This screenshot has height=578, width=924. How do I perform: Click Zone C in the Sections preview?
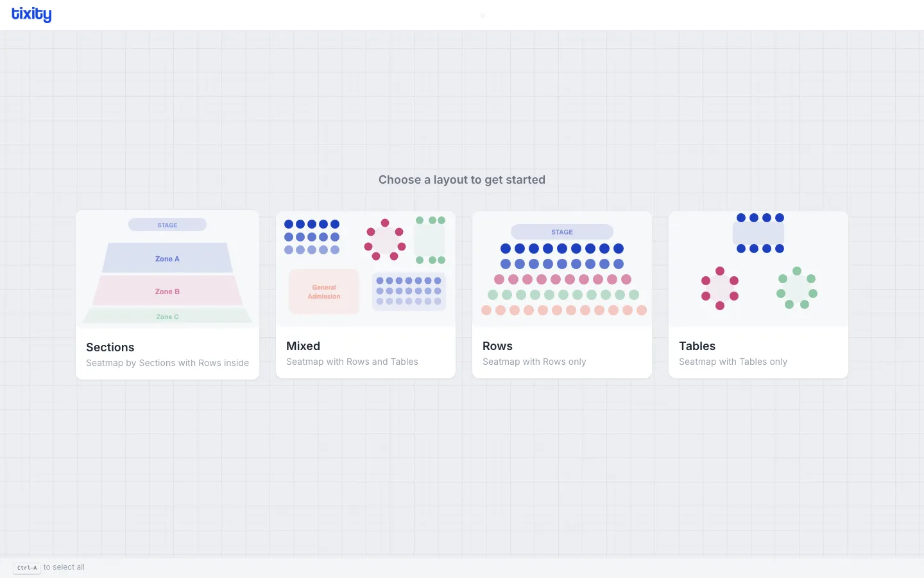(167, 316)
